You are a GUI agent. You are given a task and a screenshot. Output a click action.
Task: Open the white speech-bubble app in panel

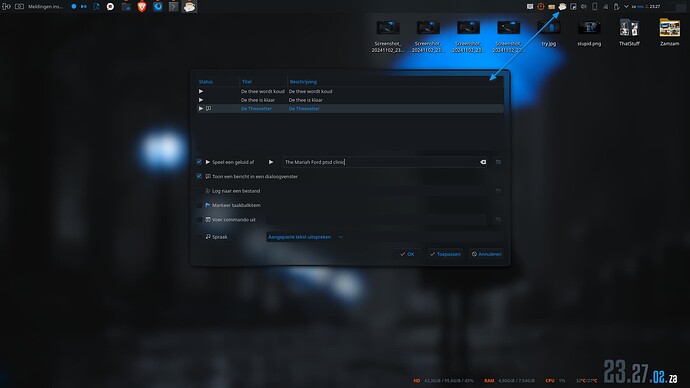[110, 7]
